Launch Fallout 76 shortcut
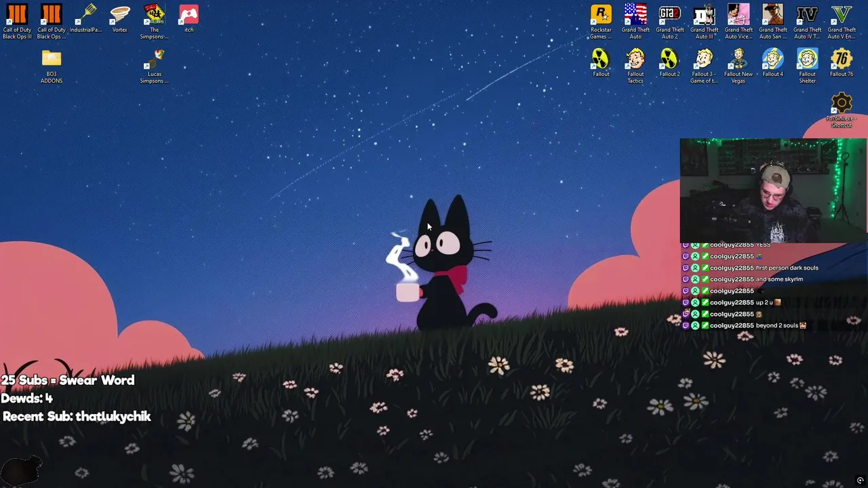 [x=842, y=63]
